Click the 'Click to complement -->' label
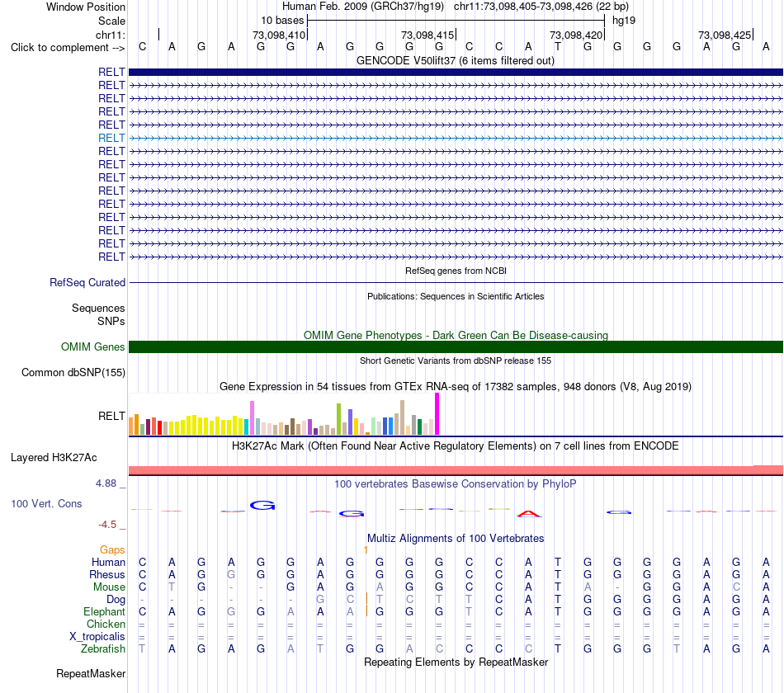This screenshot has height=693, width=784. pos(68,48)
